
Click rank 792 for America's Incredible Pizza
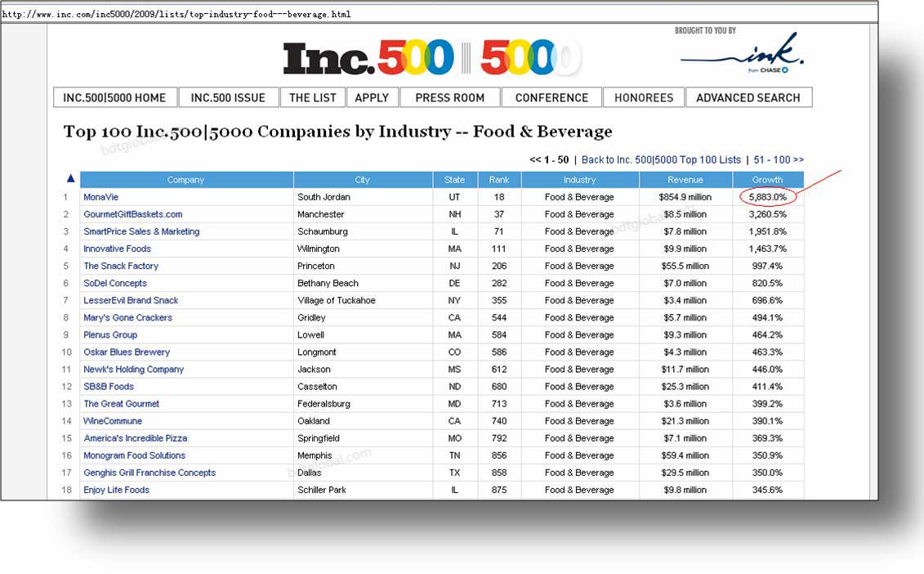pyautogui.click(x=499, y=438)
